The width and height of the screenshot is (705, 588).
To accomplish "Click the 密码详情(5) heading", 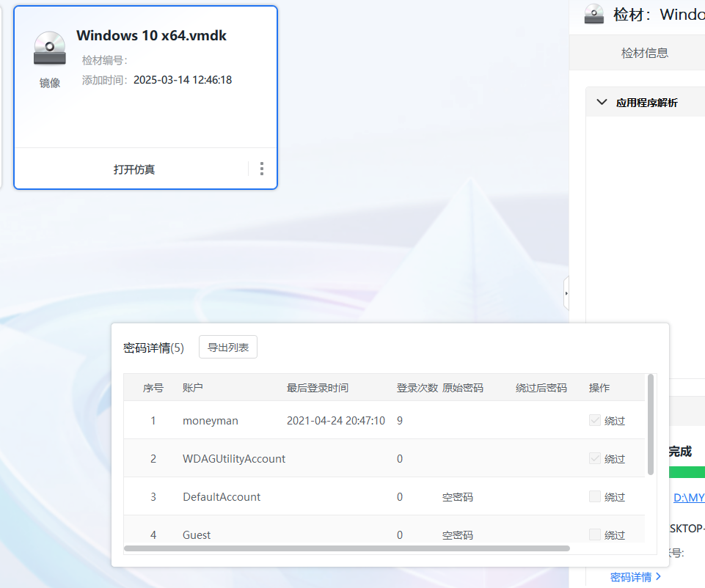I will click(x=153, y=348).
